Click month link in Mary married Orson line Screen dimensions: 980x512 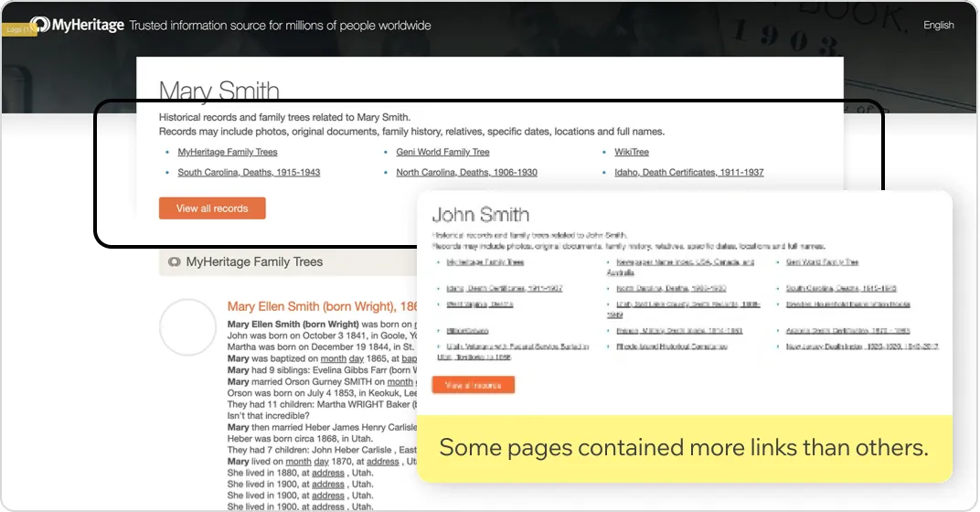(x=400, y=381)
